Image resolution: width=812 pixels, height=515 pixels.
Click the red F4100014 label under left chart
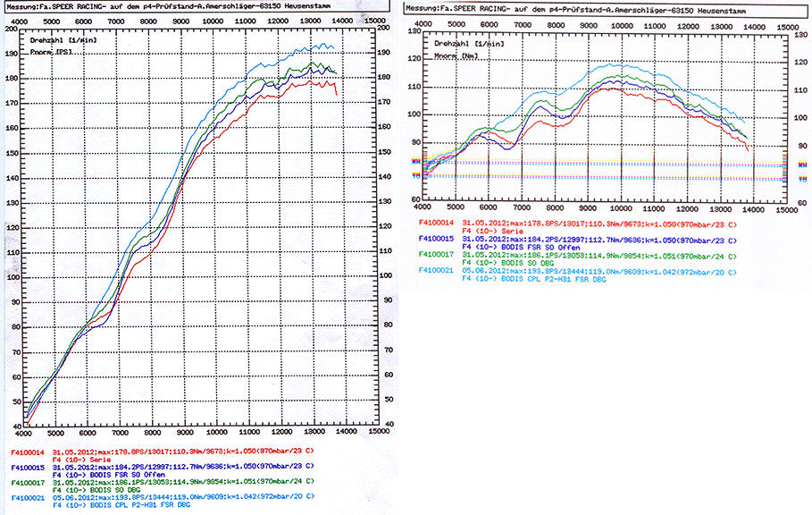point(27,452)
